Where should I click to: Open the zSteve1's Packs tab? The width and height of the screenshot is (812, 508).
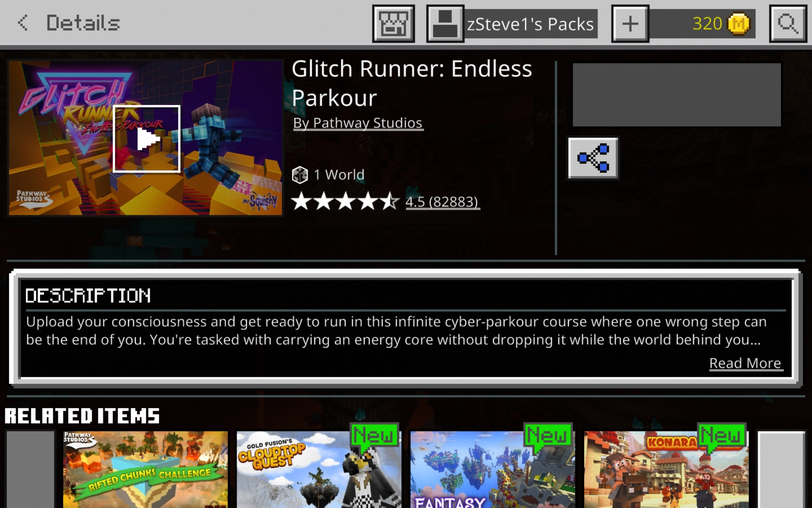coord(530,24)
